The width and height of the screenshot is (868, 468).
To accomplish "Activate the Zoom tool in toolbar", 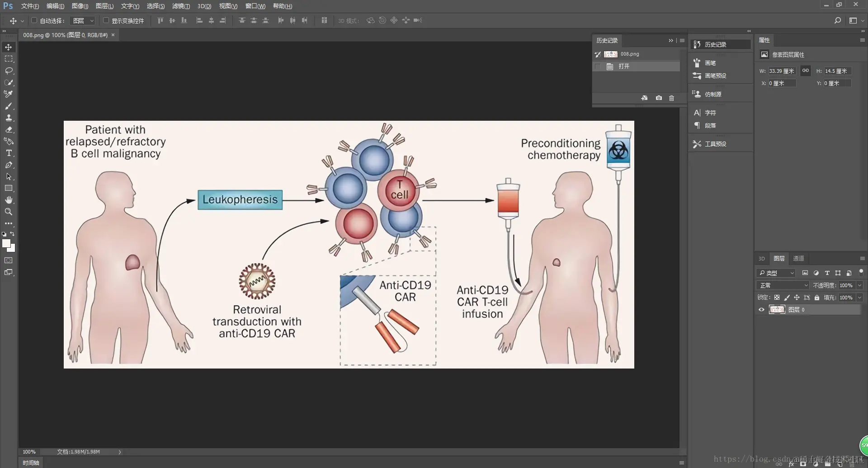I will click(x=9, y=212).
